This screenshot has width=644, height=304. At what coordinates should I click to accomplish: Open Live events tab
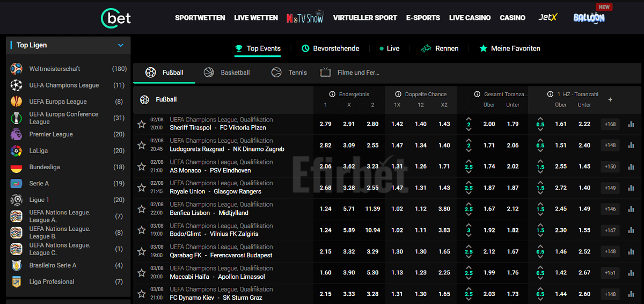click(390, 48)
